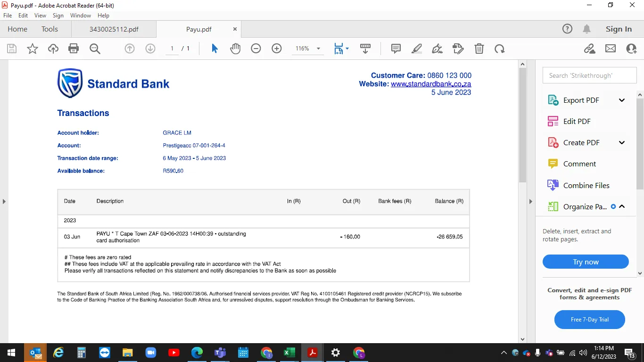Open the fit page options dropdown arrow
Image resolution: width=644 pixels, height=362 pixels.
[347, 49]
